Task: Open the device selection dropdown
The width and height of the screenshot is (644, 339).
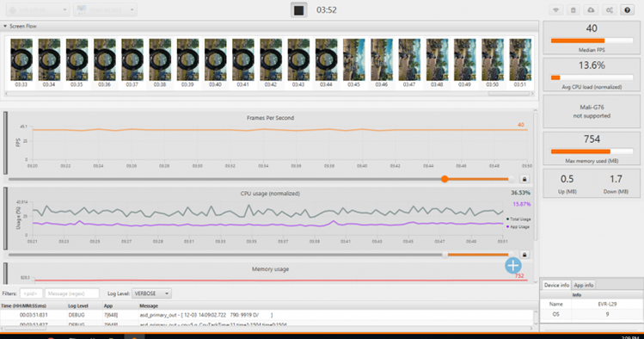Action: 38,9
